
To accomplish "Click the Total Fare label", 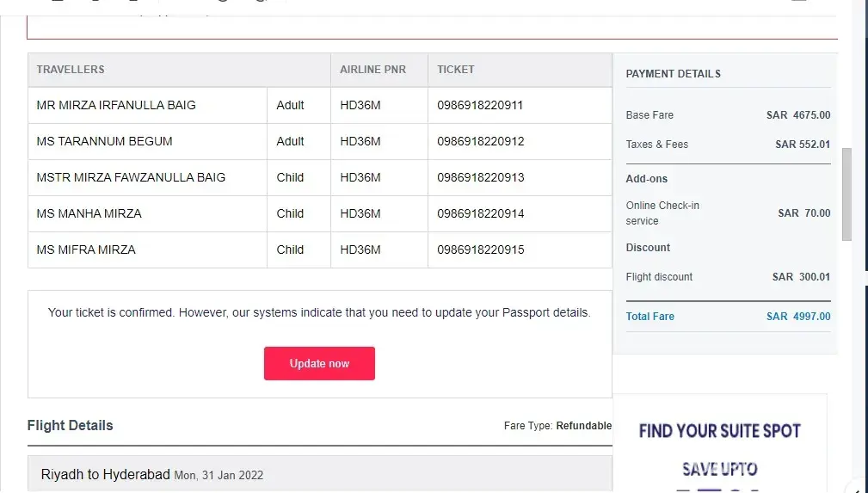I will [x=649, y=317].
